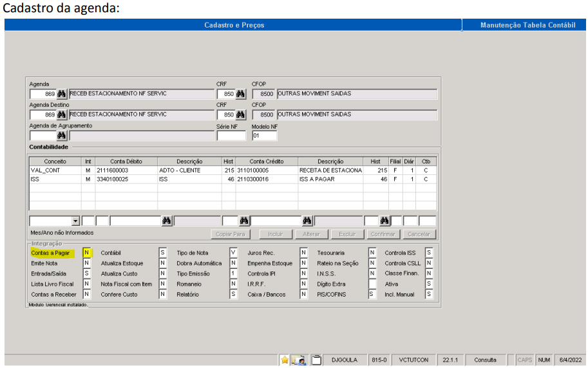This screenshot has width=588, height=368.
Task: Expand the Conceito dropdown in the entry row
Action: pyautogui.click(x=75, y=221)
